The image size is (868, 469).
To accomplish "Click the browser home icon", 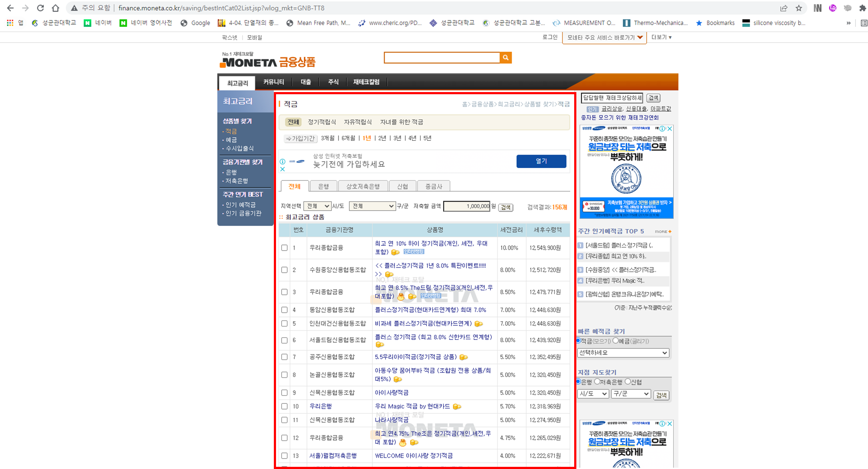I will click(56, 8).
